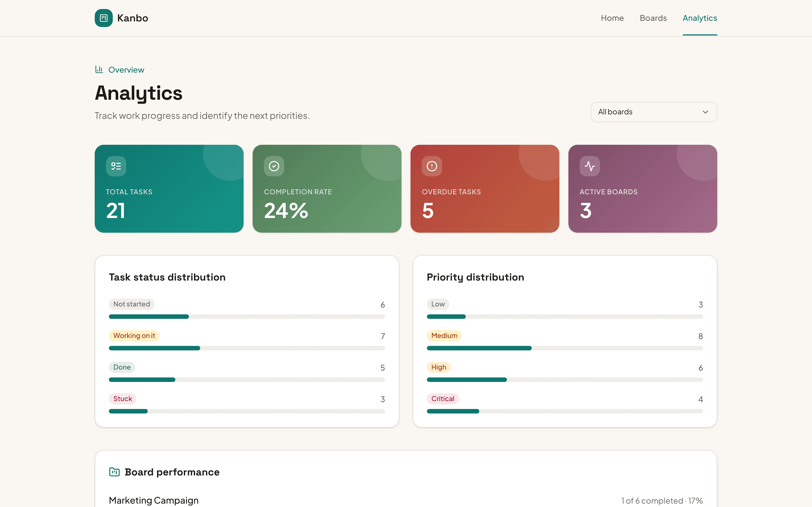Click the Total Tasks checklist icon
812x507 pixels.
point(116,166)
